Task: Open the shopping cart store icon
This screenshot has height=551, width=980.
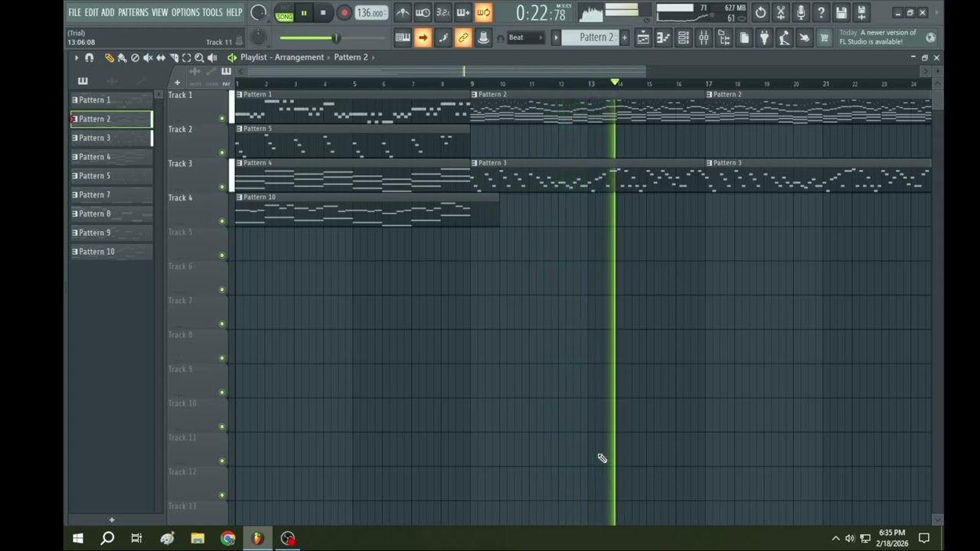Action: pos(825,37)
